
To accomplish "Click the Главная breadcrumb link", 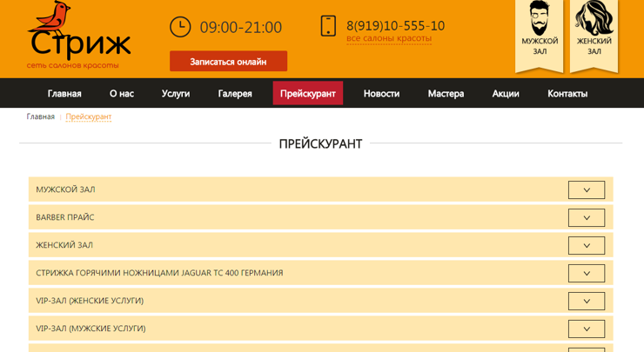I will [x=41, y=116].
